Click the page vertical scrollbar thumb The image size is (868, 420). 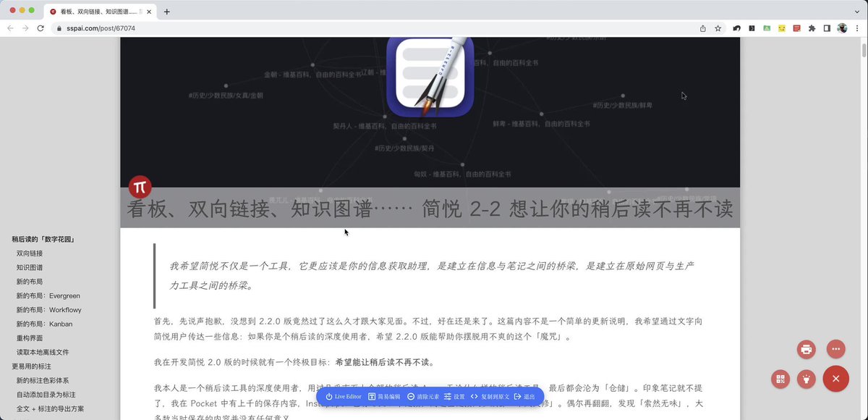[864, 50]
